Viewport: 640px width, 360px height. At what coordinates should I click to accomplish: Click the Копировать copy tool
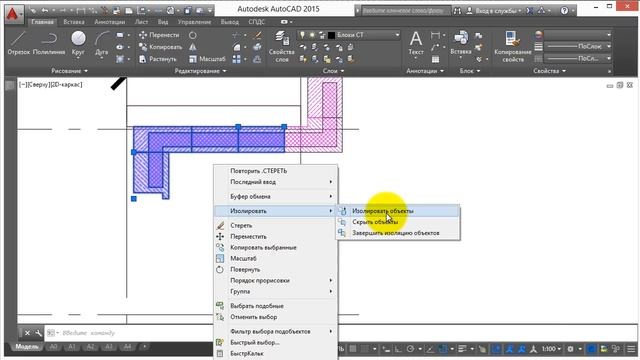160,47
